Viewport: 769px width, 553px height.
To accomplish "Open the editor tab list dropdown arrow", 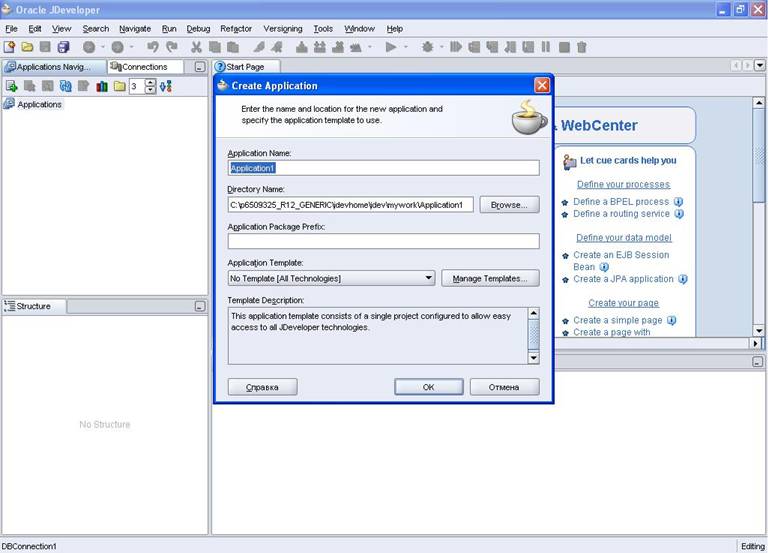I will point(760,65).
